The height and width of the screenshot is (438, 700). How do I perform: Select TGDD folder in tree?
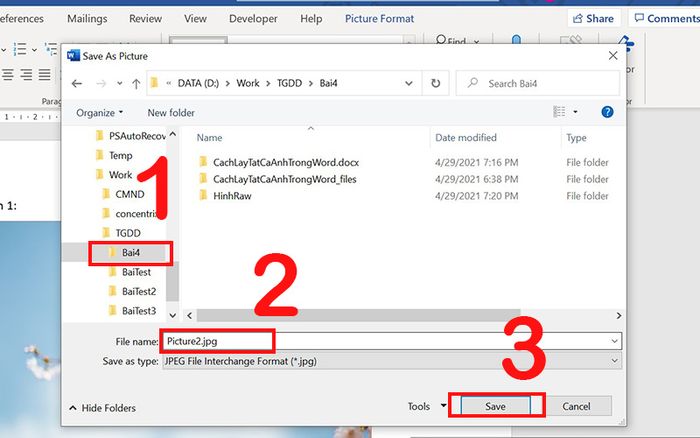pos(121,233)
